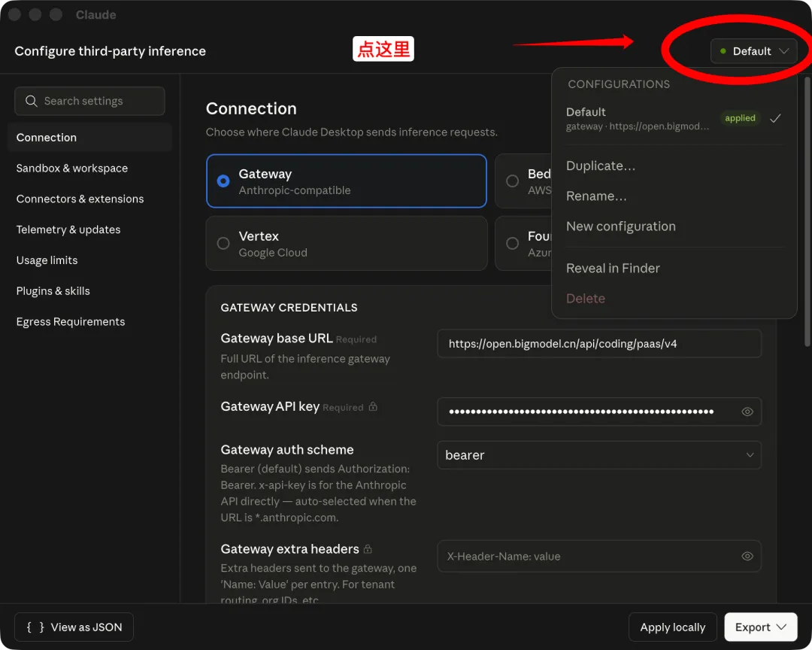
Task: Click the Apply locally button
Action: coord(673,627)
